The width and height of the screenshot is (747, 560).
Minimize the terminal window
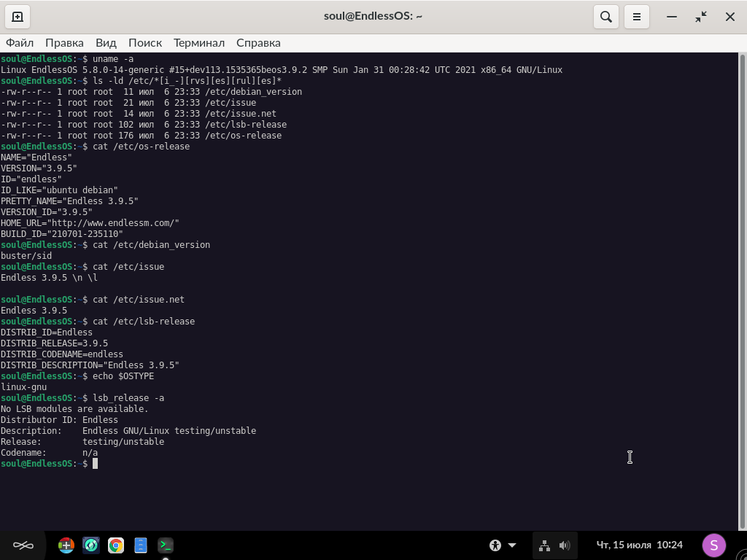[672, 17]
